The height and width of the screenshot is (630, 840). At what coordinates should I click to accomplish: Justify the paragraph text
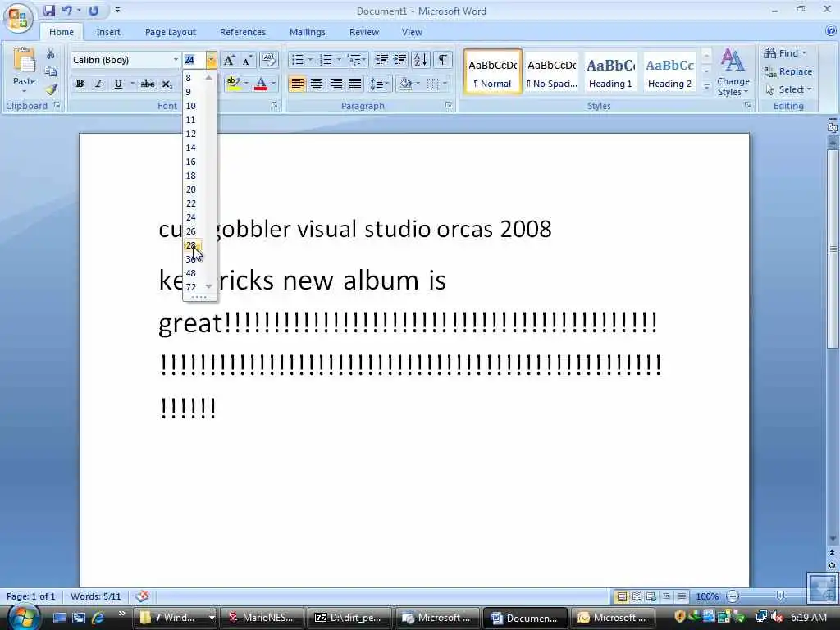point(355,84)
